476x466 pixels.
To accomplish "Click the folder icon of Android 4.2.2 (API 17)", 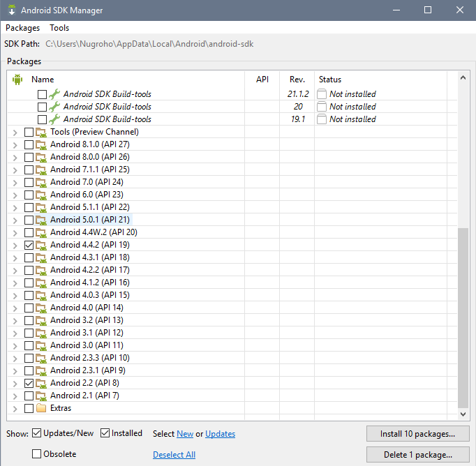I will (41, 270).
